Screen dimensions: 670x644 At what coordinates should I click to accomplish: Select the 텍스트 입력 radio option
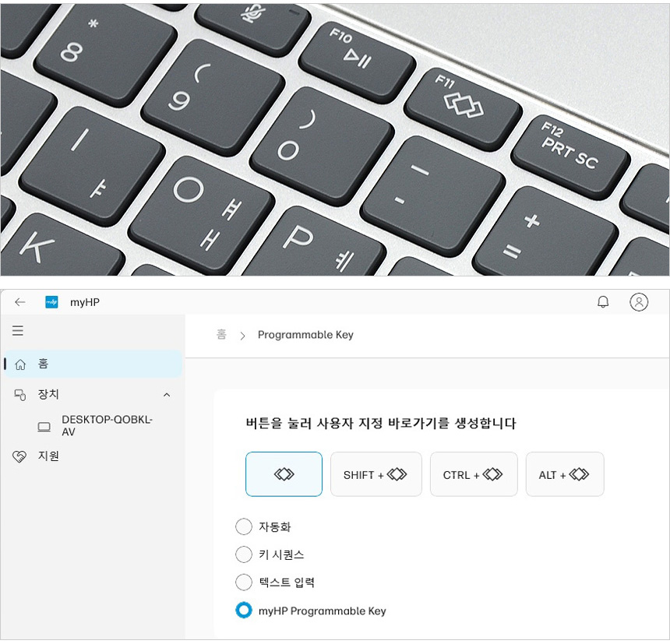click(244, 582)
